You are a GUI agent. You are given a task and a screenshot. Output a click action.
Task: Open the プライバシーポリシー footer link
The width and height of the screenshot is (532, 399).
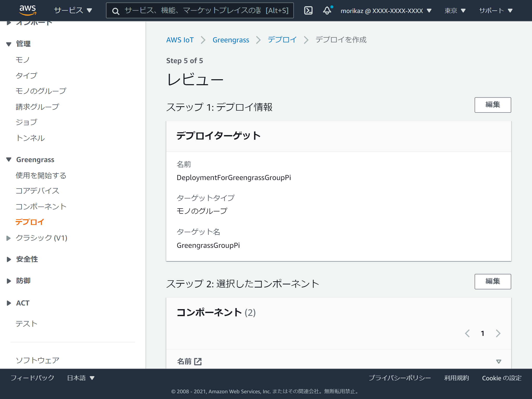pos(400,378)
